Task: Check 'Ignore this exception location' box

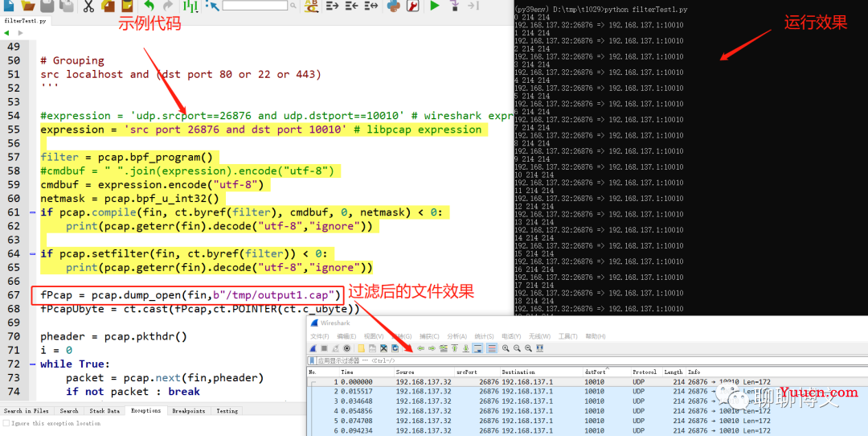Action: click(x=6, y=423)
